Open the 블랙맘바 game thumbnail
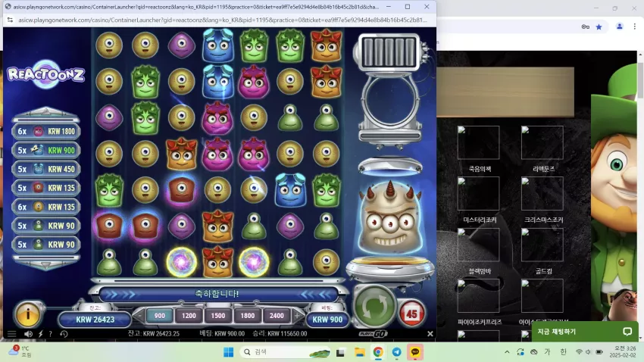 (479, 245)
